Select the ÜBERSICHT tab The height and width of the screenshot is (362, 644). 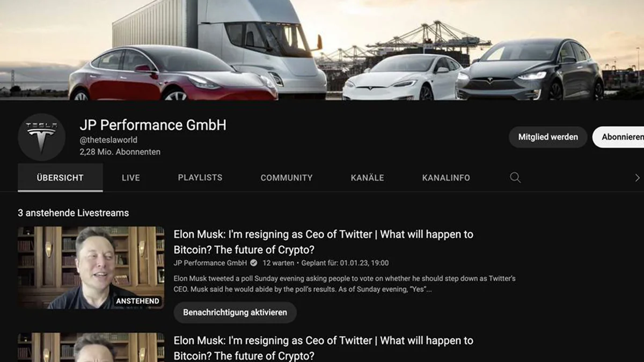click(x=60, y=178)
